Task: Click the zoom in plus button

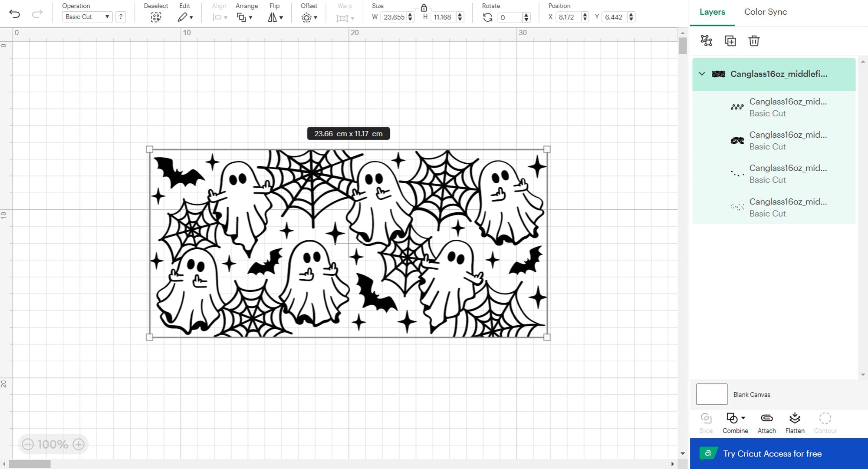Action: pyautogui.click(x=79, y=444)
